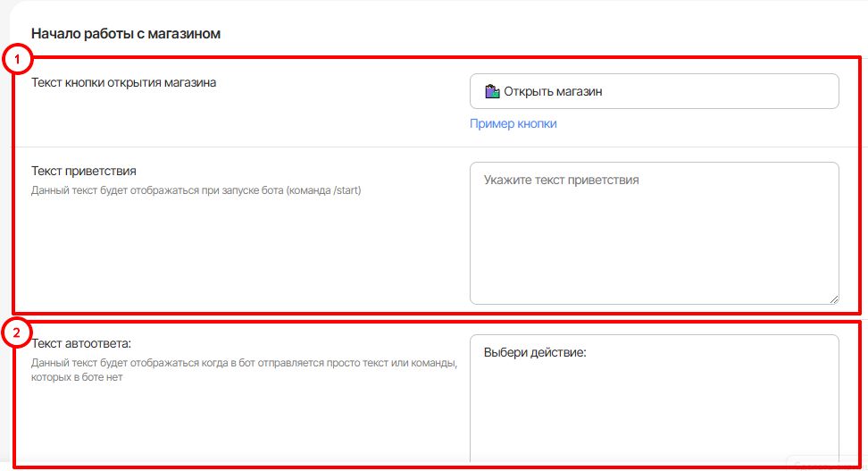Open the 'Пример кнопки' link
Screen dimensions: 868x471
coord(513,124)
